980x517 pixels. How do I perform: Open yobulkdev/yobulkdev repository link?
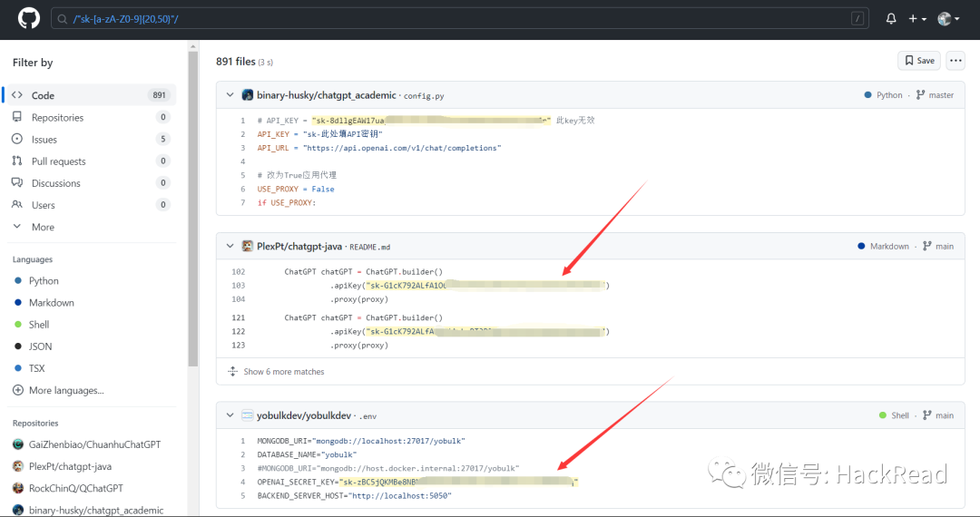304,415
